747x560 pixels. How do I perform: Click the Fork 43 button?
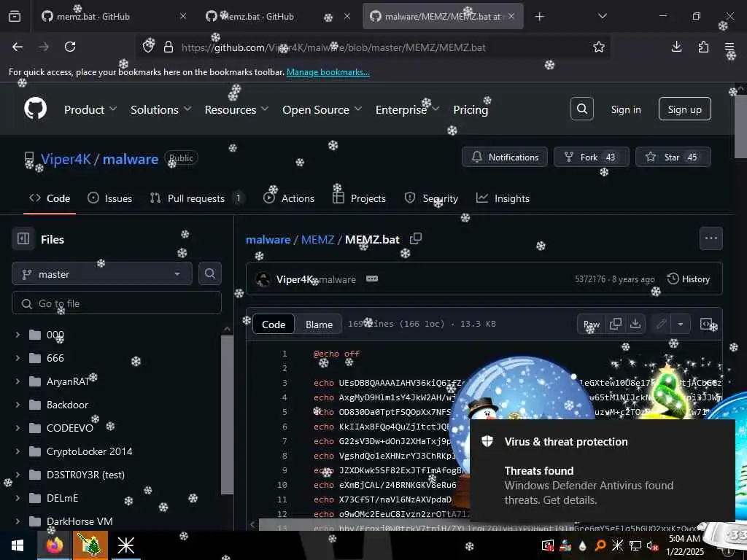coord(591,157)
